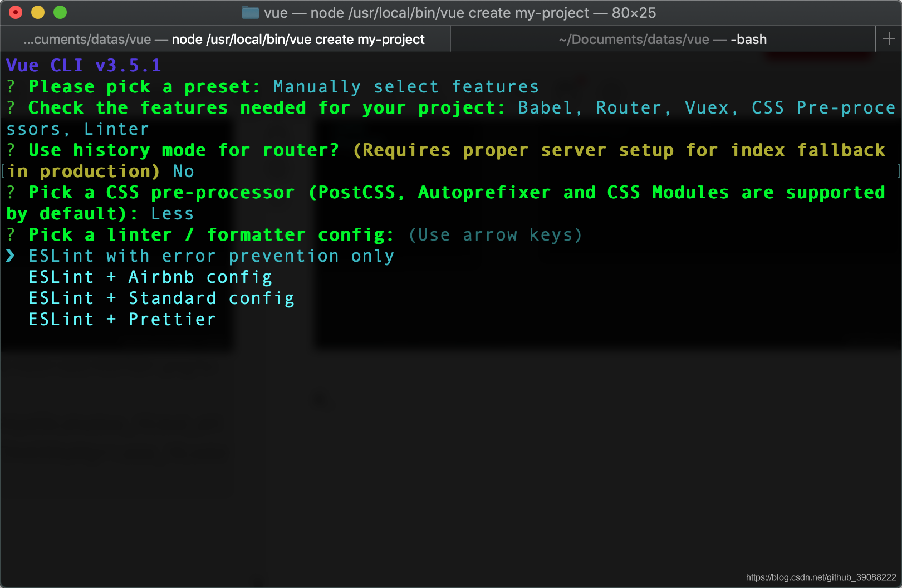This screenshot has width=902, height=588.
Task: Click the selection arrow pointer beside ESLint
Action: [11, 256]
